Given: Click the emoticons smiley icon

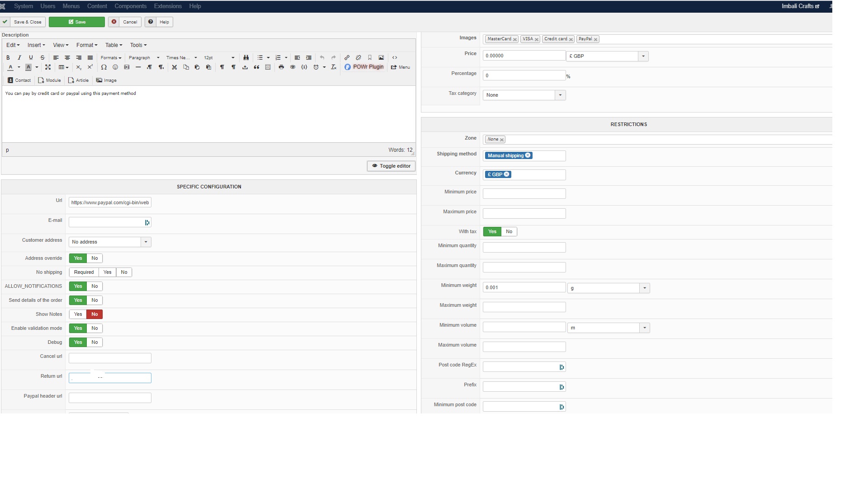Looking at the screenshot, I should coord(115,67).
